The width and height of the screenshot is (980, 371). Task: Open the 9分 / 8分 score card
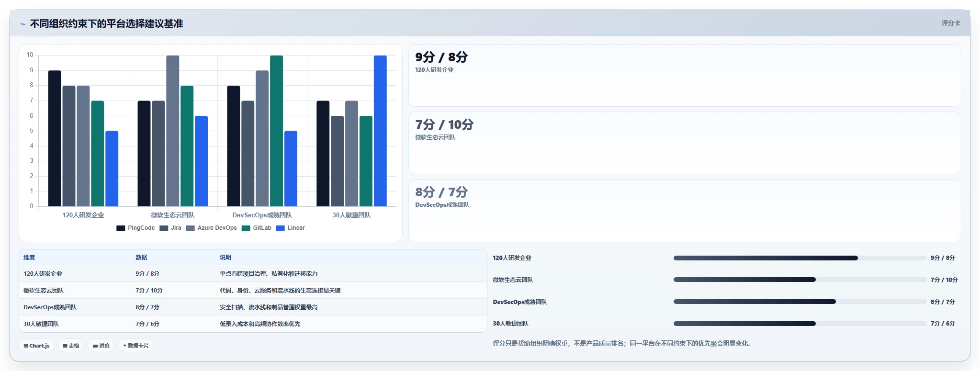[685, 75]
